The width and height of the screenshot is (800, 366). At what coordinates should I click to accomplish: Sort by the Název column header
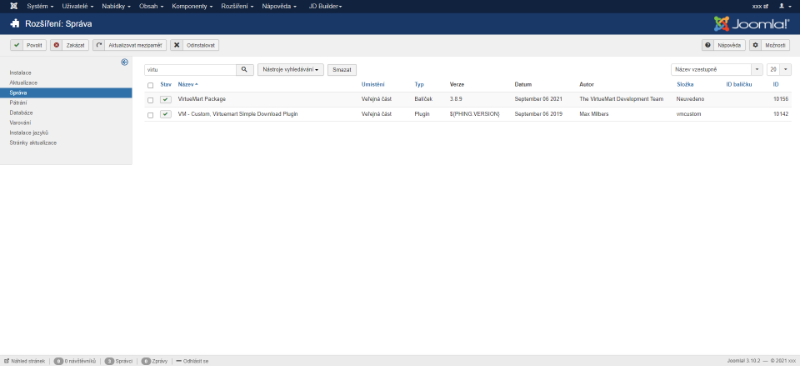[x=188, y=84]
